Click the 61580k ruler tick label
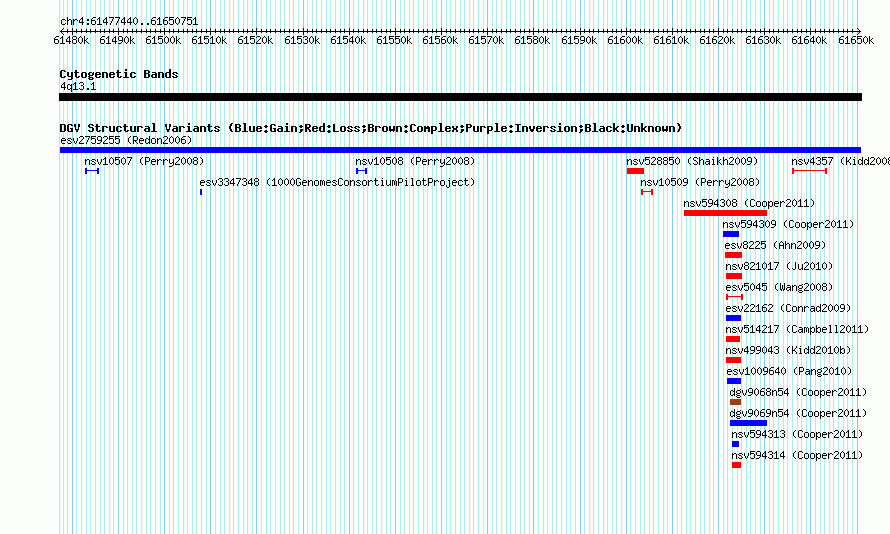 coord(532,40)
